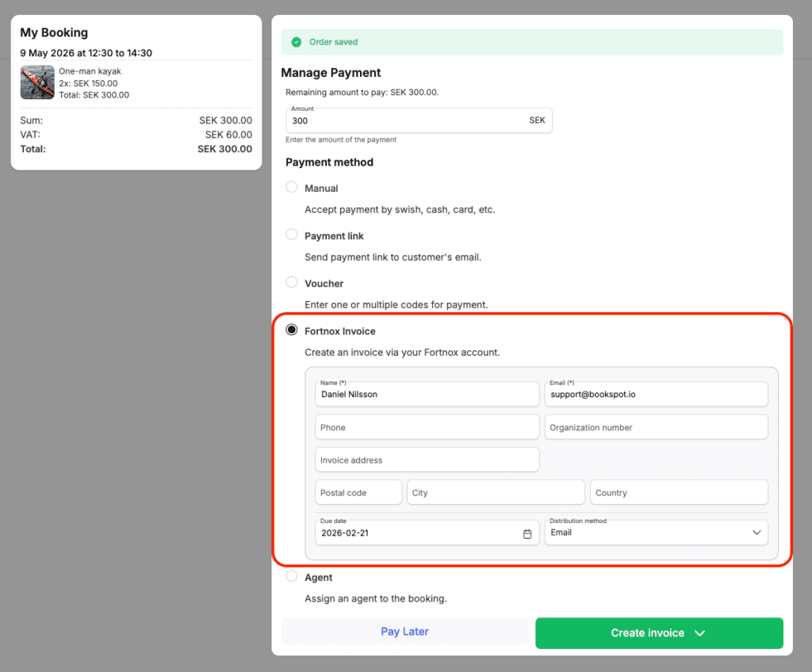Select the Payment link radio option
Viewport: 812px width, 672px height.
pyautogui.click(x=292, y=235)
